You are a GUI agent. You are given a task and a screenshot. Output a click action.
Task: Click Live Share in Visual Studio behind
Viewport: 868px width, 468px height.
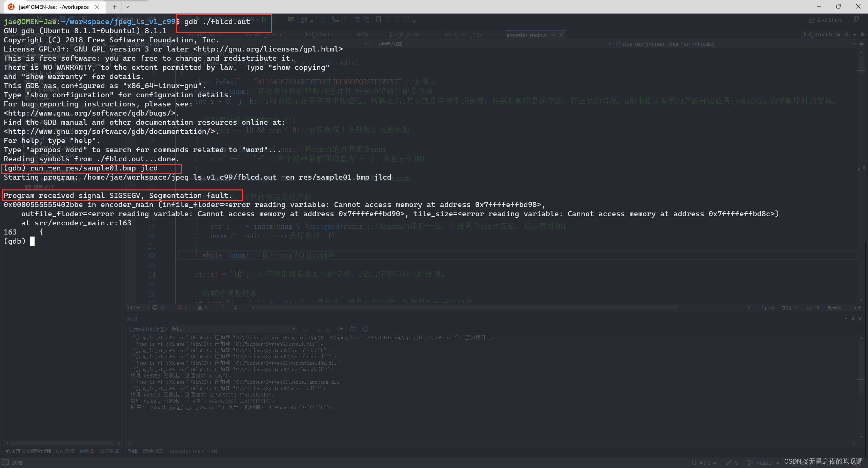point(826,20)
